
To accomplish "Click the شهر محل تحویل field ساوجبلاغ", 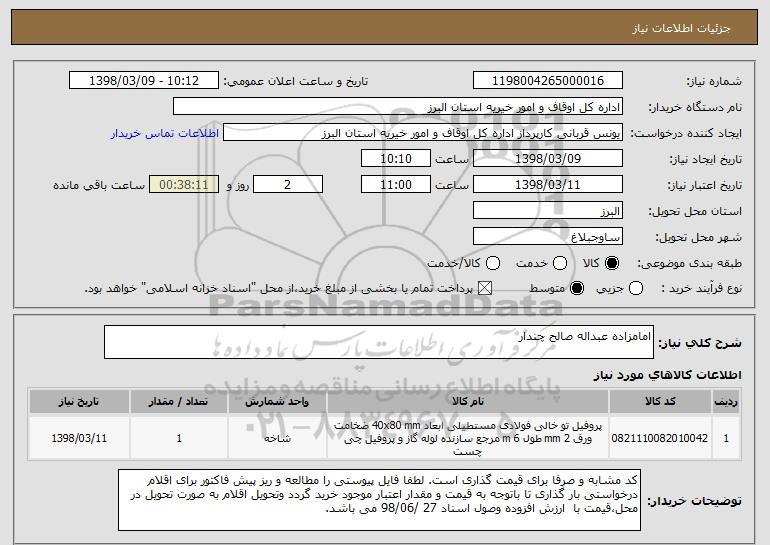I will pyautogui.click(x=548, y=237).
